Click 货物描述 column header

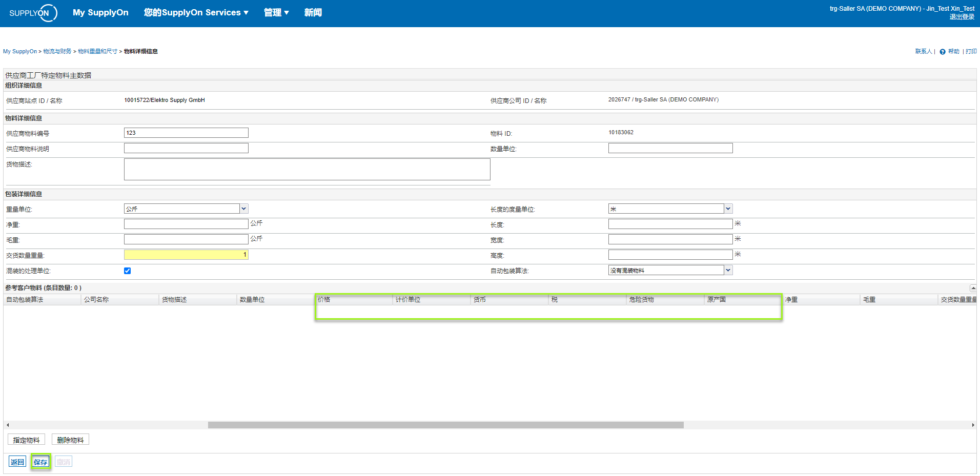coord(198,299)
